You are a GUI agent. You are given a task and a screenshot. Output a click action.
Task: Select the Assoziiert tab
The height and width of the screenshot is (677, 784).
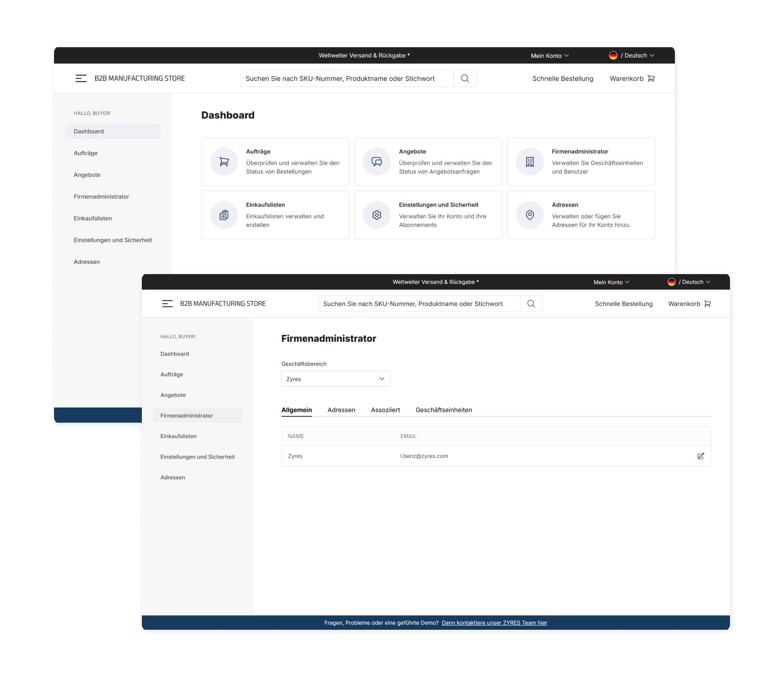coord(386,410)
